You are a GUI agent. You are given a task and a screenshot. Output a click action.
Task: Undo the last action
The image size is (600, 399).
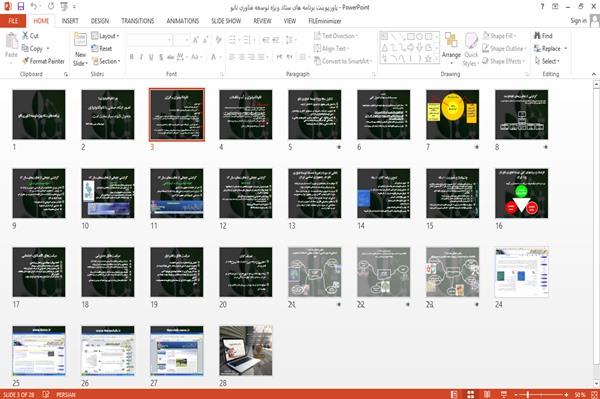pos(34,6)
